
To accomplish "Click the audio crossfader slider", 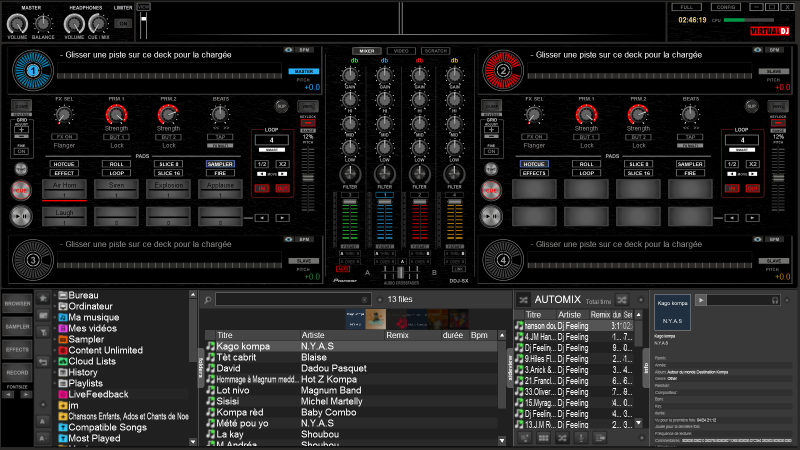I will [x=401, y=273].
